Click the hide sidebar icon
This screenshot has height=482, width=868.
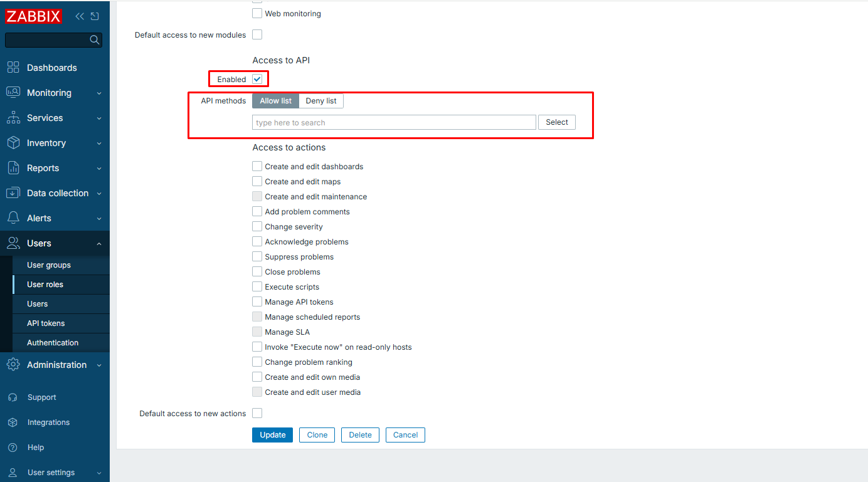[95, 16]
